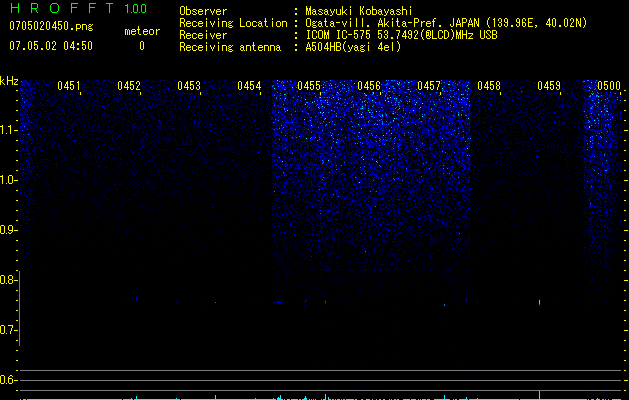Click the 0457 time marker

tap(429, 86)
